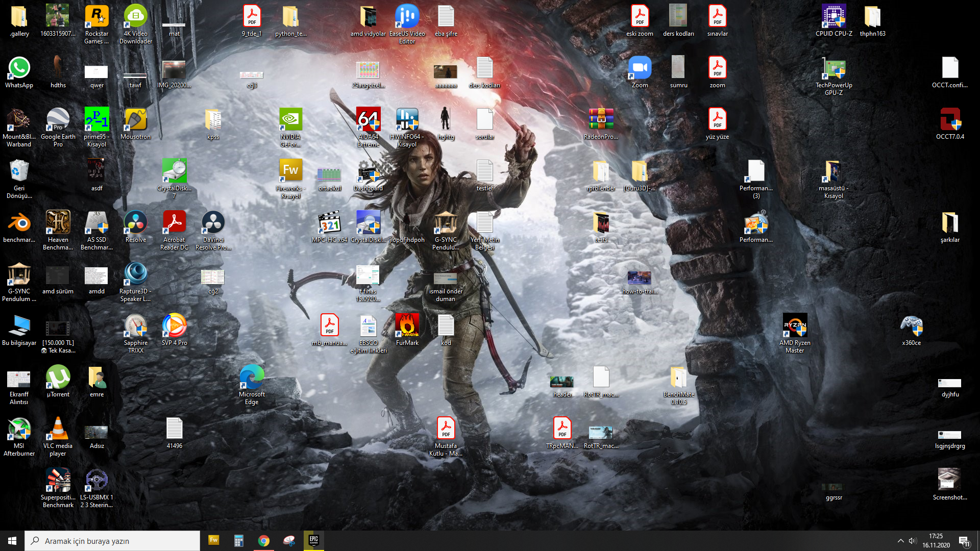Open MSI Afterburner icon
This screenshot has width=980, height=551.
click(x=19, y=437)
